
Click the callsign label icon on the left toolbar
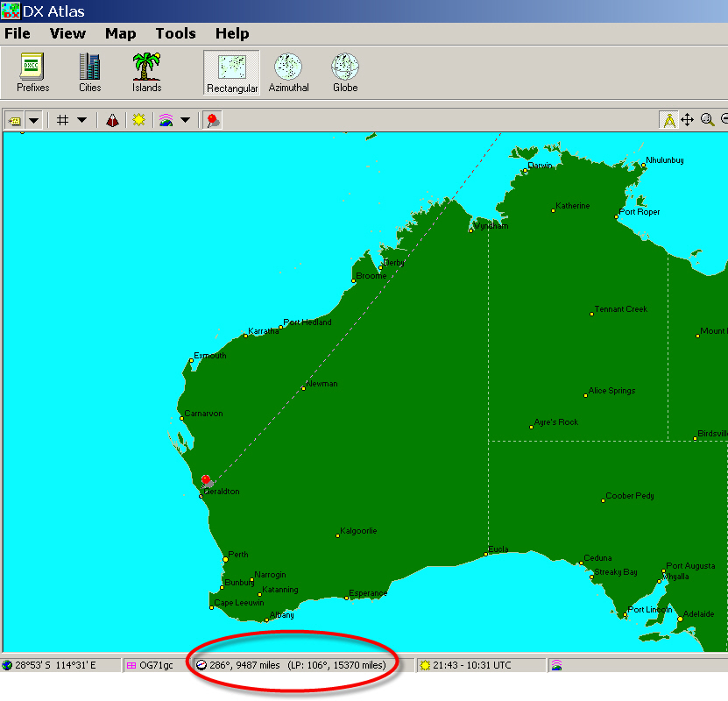(15, 119)
